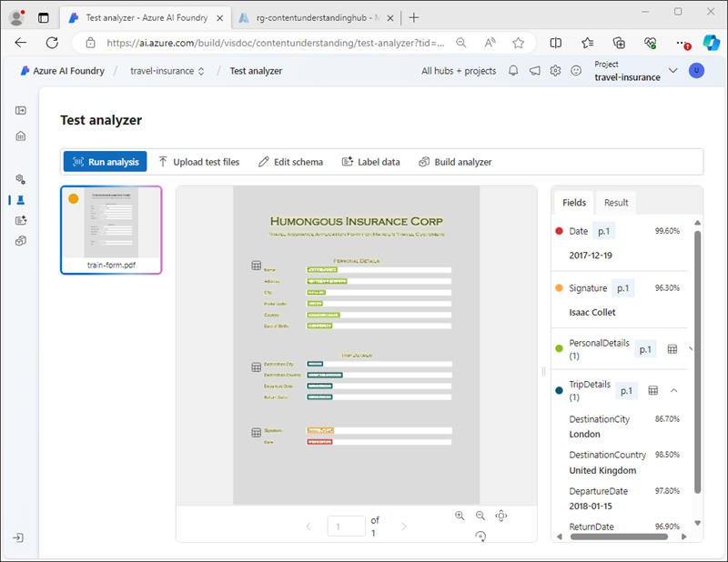Refresh the browser page
This screenshot has width=728, height=562.
click(x=52, y=43)
